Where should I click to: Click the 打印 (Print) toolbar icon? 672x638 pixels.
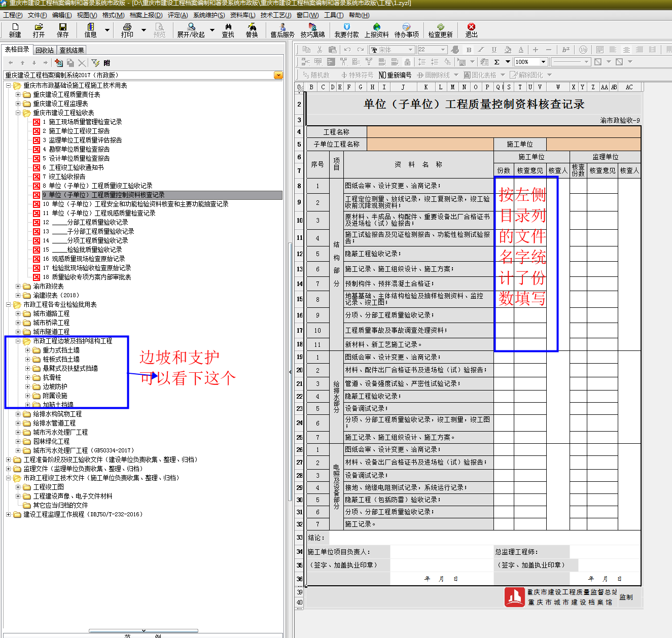point(127,30)
